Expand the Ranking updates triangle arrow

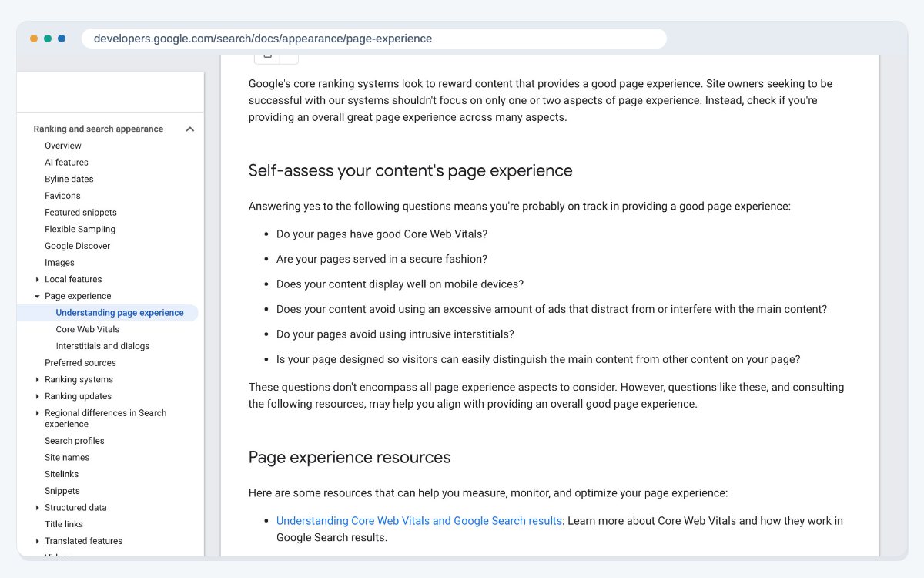pos(37,397)
